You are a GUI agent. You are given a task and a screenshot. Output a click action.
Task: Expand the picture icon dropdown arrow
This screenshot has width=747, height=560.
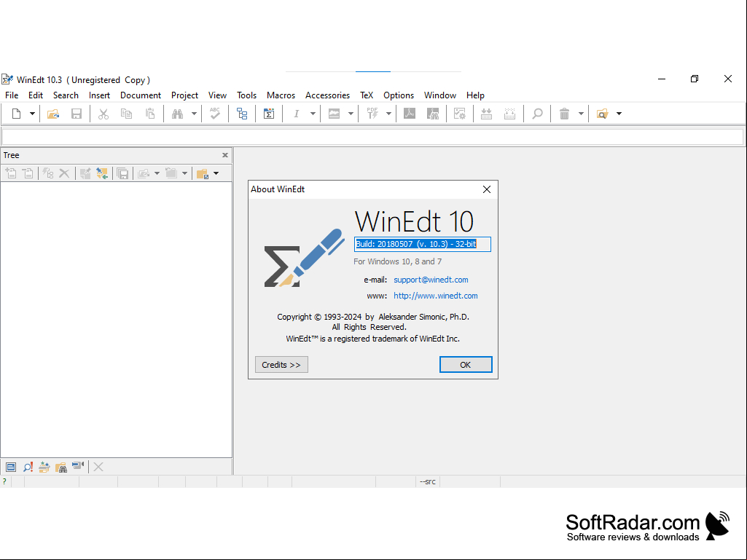[x=351, y=114]
